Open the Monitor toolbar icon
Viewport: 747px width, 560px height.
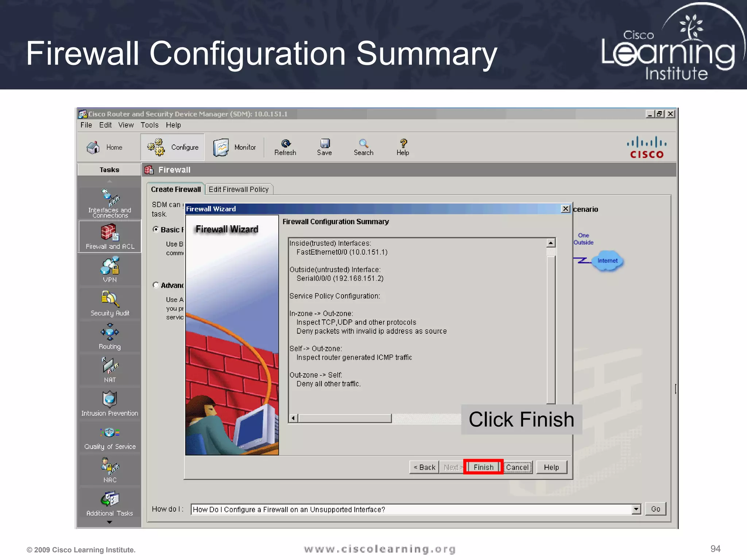[x=221, y=147]
